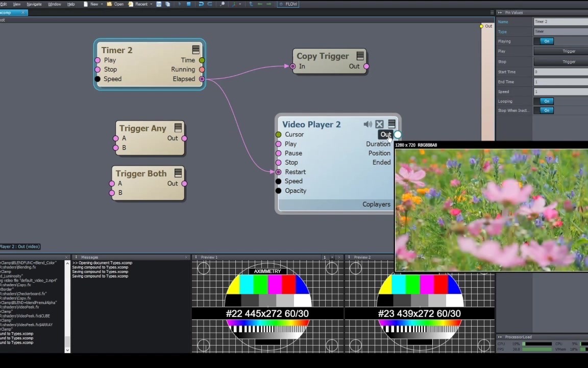Open the New dropdown arrow
The image size is (588, 368).
tap(102, 4)
